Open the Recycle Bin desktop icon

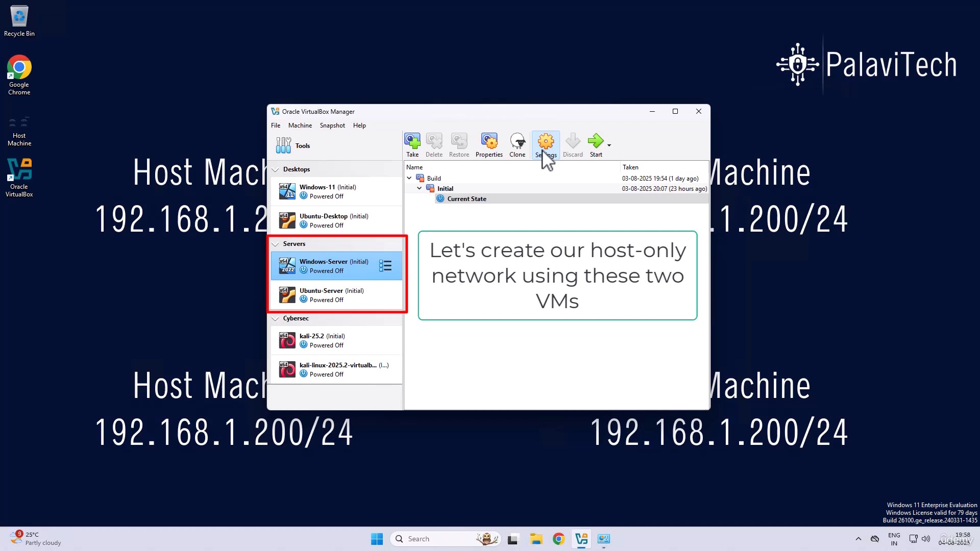19,21
